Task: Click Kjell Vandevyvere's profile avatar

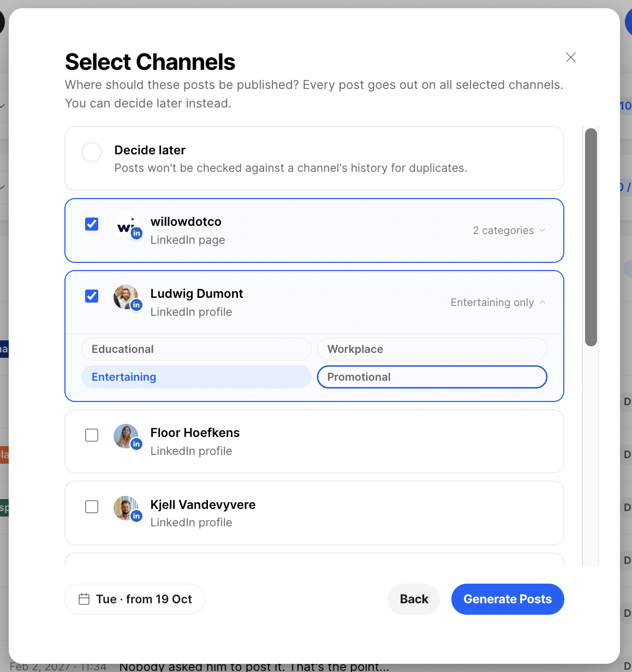Action: click(127, 508)
